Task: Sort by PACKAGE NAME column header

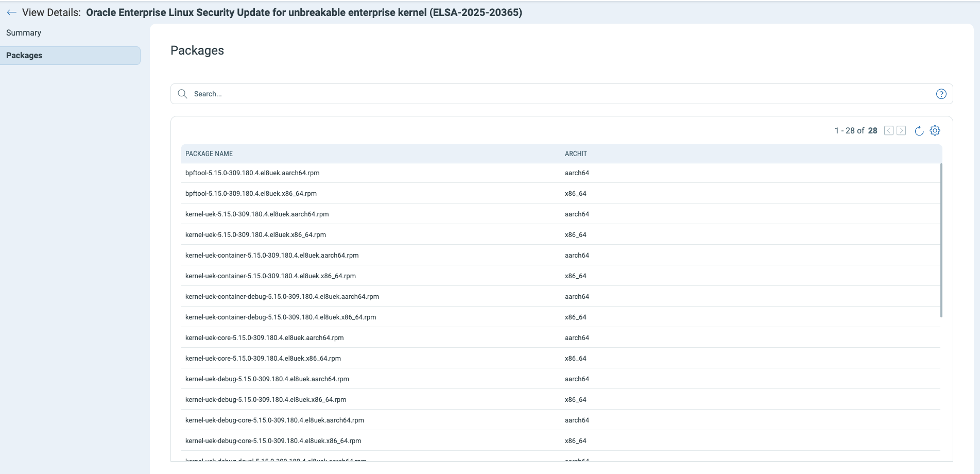Action: 209,154
